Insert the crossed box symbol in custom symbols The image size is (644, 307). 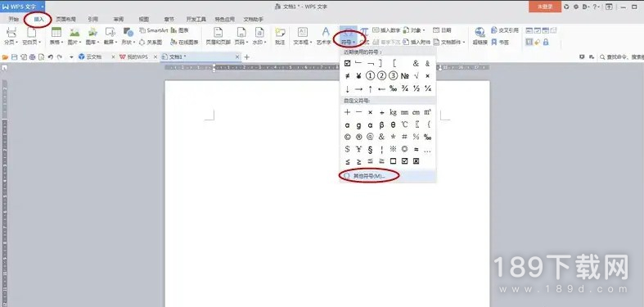click(x=416, y=161)
